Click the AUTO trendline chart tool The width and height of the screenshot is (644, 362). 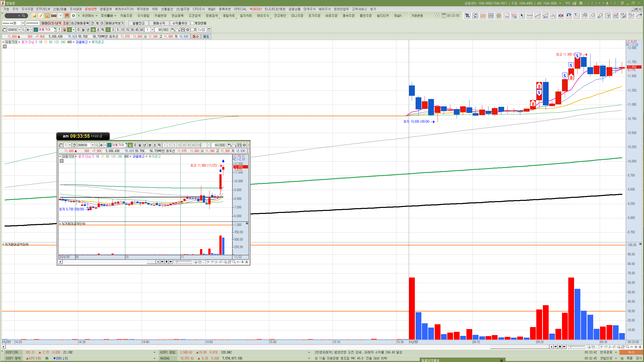[x=545, y=16]
